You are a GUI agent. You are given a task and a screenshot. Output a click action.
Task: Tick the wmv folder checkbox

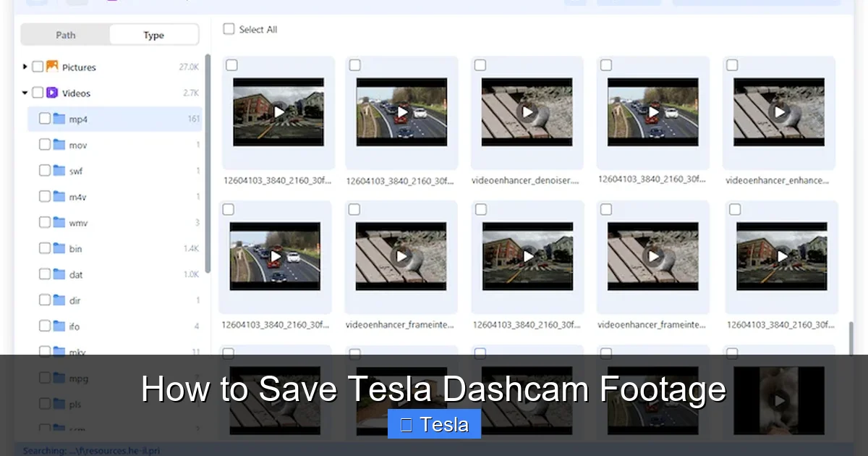pos(45,222)
